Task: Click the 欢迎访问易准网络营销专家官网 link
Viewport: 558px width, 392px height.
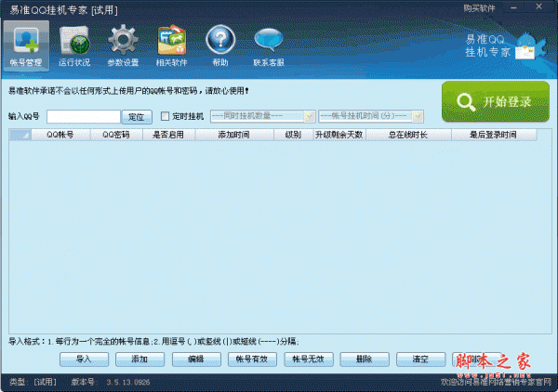Action: click(x=496, y=382)
